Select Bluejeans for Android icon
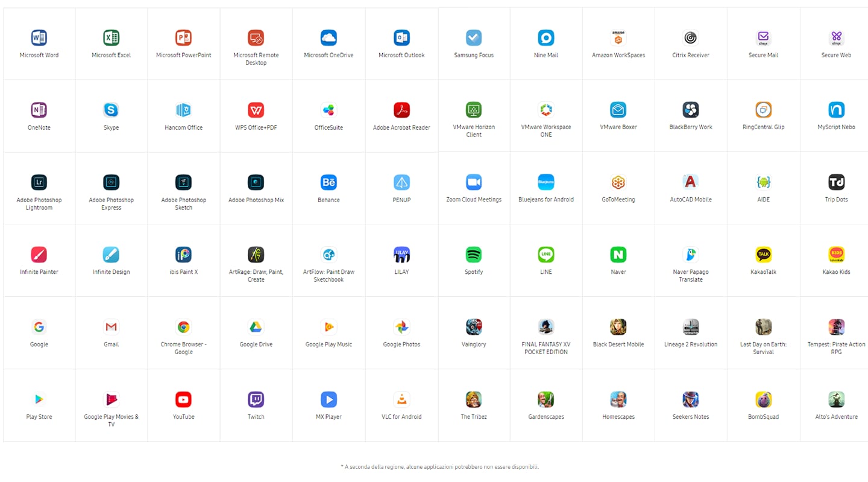Viewport: 868px width, 482px height. click(x=546, y=182)
